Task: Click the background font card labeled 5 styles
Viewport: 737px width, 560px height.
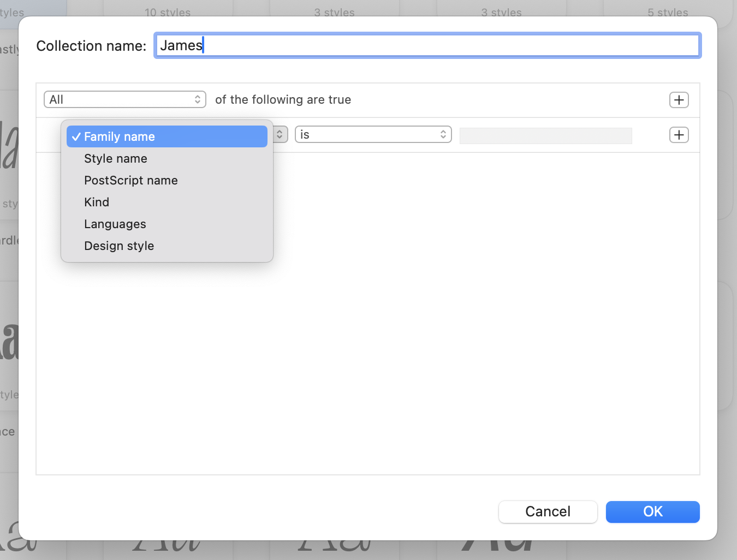Action: (x=667, y=10)
